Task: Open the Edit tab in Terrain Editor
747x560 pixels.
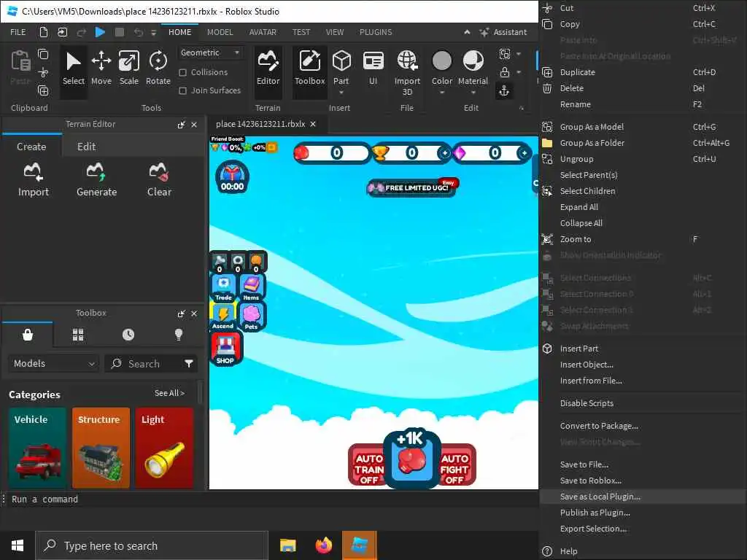Action: 86,147
